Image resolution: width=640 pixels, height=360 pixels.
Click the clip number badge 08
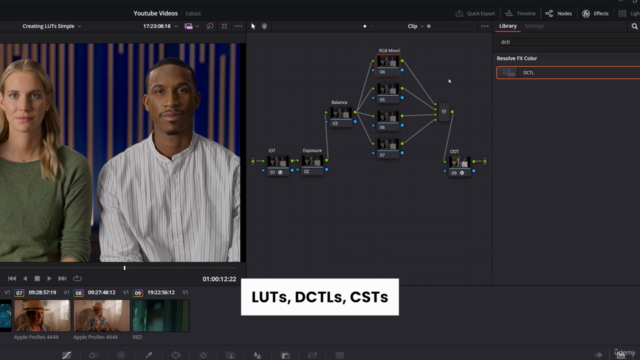[x=78, y=293]
